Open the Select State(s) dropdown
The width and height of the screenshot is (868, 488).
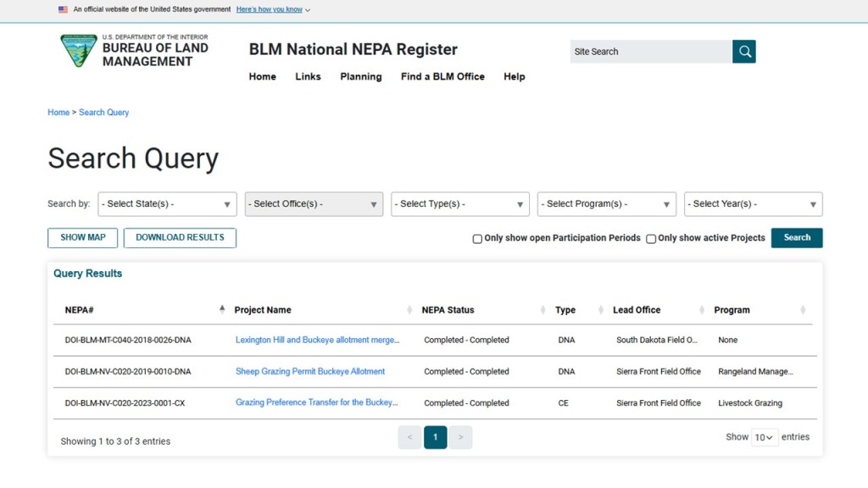click(x=167, y=204)
